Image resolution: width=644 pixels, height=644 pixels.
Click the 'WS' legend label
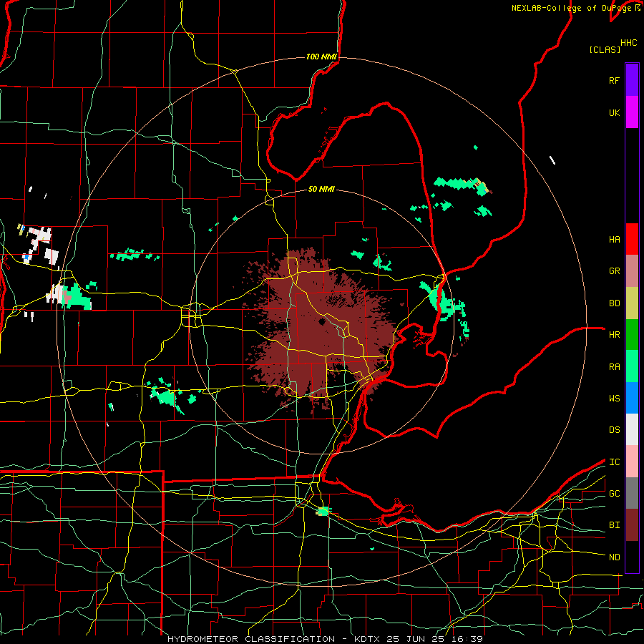pyautogui.click(x=614, y=399)
